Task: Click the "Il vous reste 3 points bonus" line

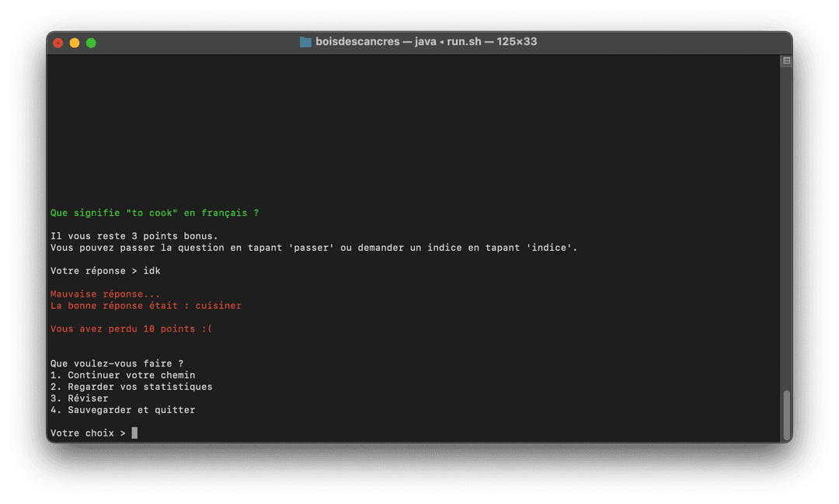Action: 134,236
